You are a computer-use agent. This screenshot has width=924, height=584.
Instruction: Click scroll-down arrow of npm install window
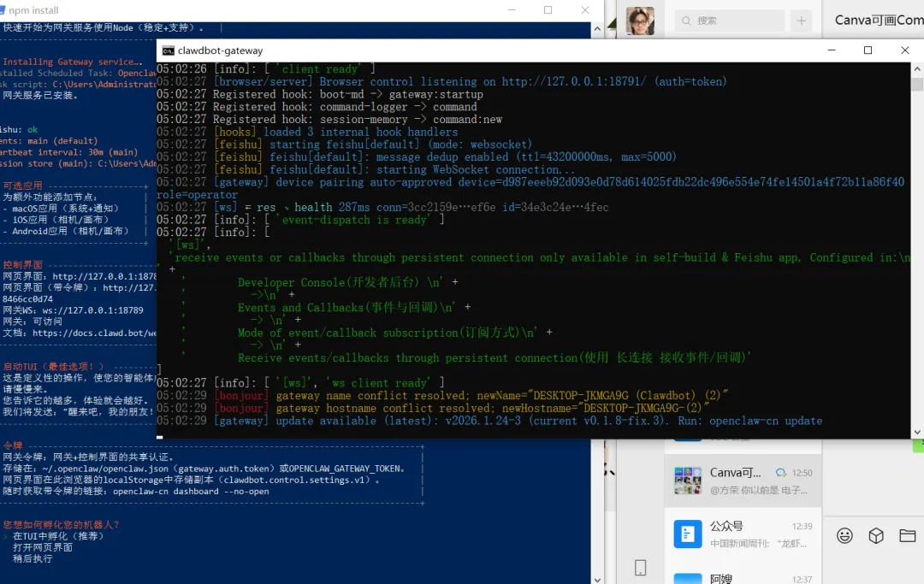(597, 579)
